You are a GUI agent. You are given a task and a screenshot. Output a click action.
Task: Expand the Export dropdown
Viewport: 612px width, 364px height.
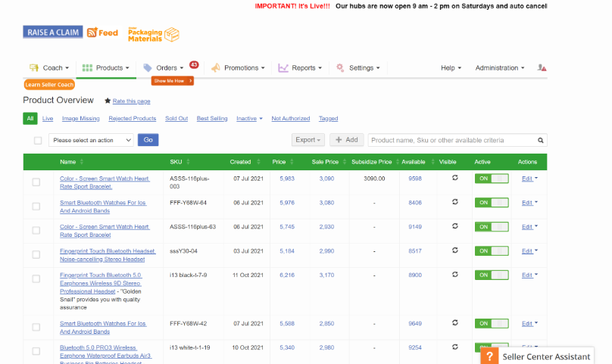[308, 140]
